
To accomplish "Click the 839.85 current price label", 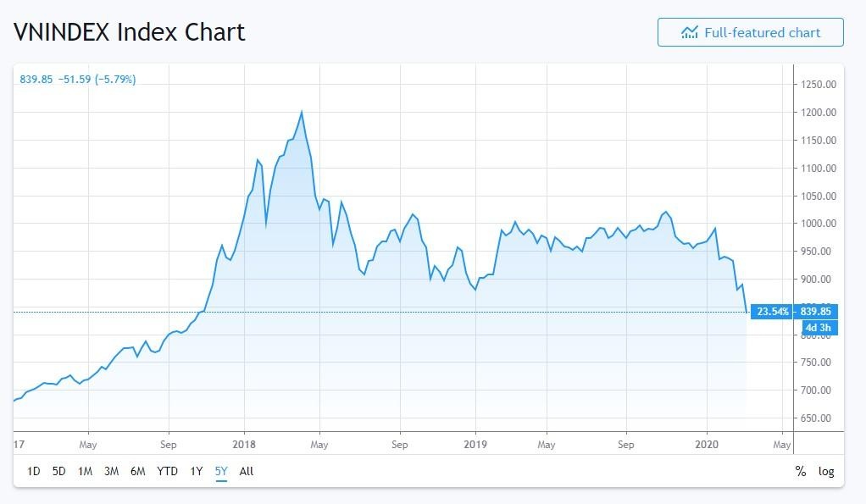I will pyautogui.click(x=819, y=311).
